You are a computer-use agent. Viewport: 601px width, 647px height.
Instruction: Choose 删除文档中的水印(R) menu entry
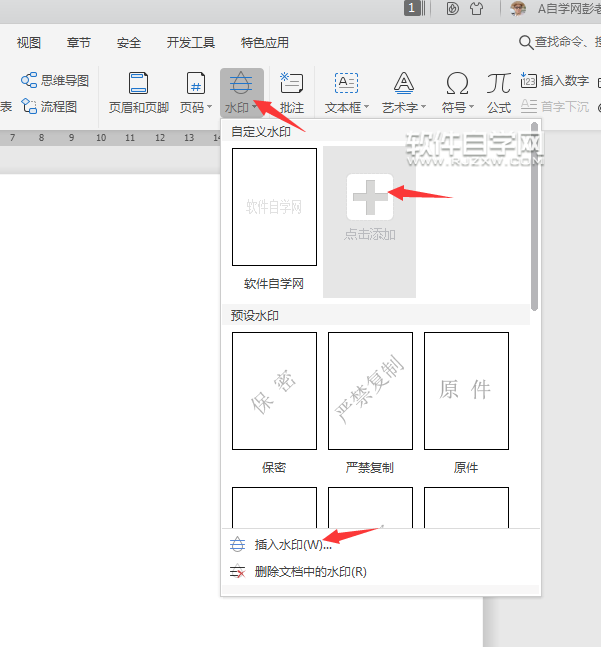(x=310, y=571)
